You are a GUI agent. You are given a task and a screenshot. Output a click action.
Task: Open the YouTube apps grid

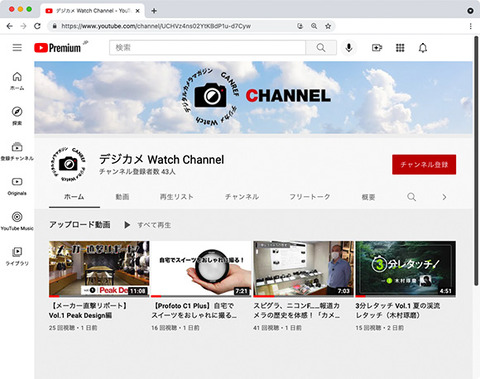tap(400, 48)
